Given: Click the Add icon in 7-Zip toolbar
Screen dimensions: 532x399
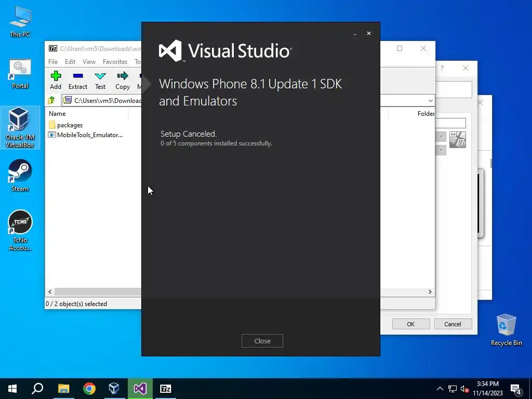Looking at the screenshot, I should pos(56,80).
